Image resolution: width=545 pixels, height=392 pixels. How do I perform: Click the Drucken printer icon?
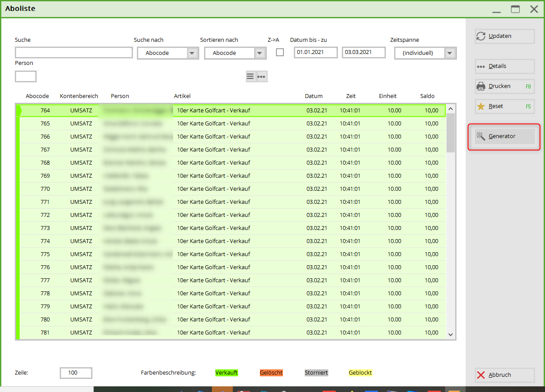[481, 86]
